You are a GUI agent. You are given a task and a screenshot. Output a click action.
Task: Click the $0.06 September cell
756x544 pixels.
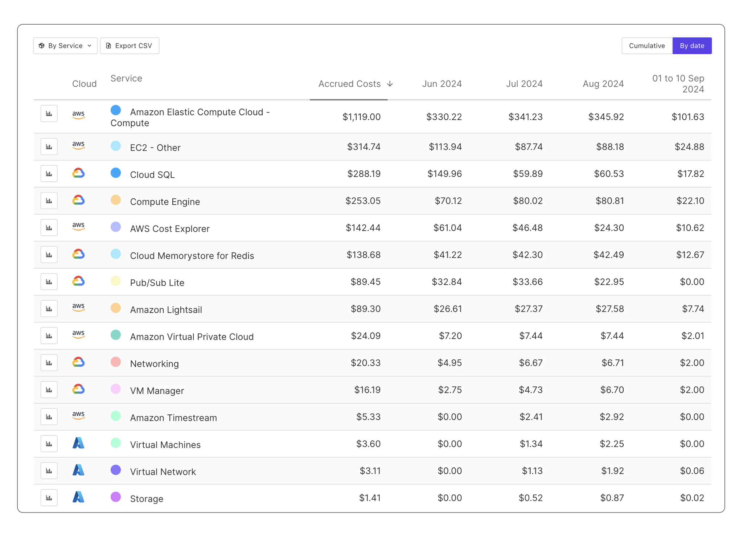[692, 471]
